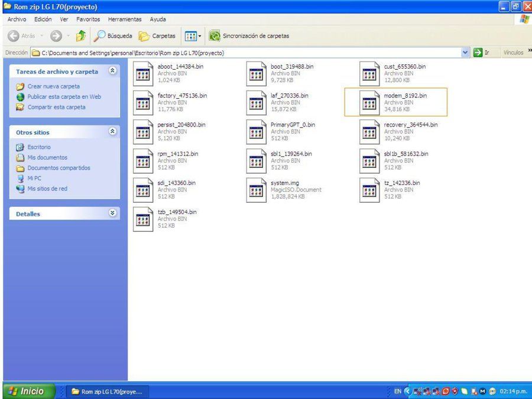Select the sbl1_139264.bin file icon

tap(256, 161)
